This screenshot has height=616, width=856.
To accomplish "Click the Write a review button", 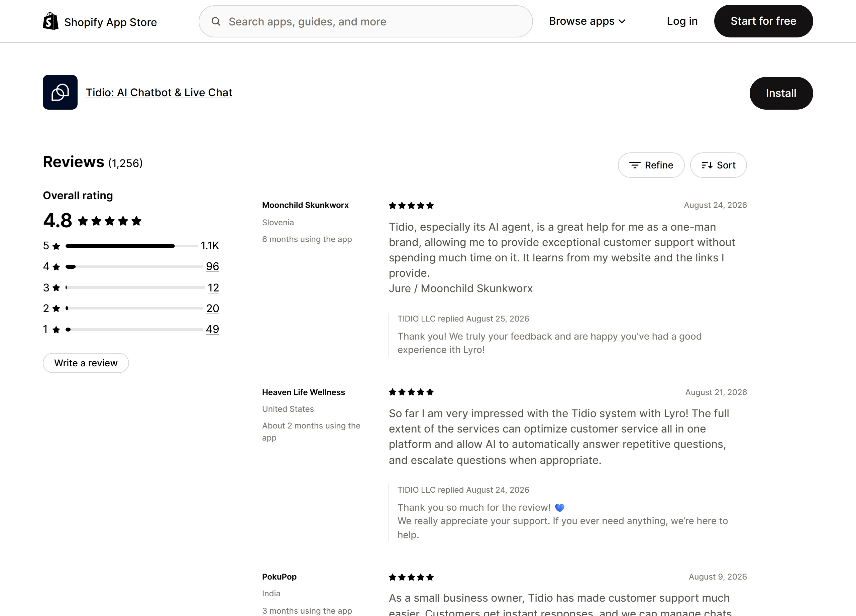I will point(86,363).
